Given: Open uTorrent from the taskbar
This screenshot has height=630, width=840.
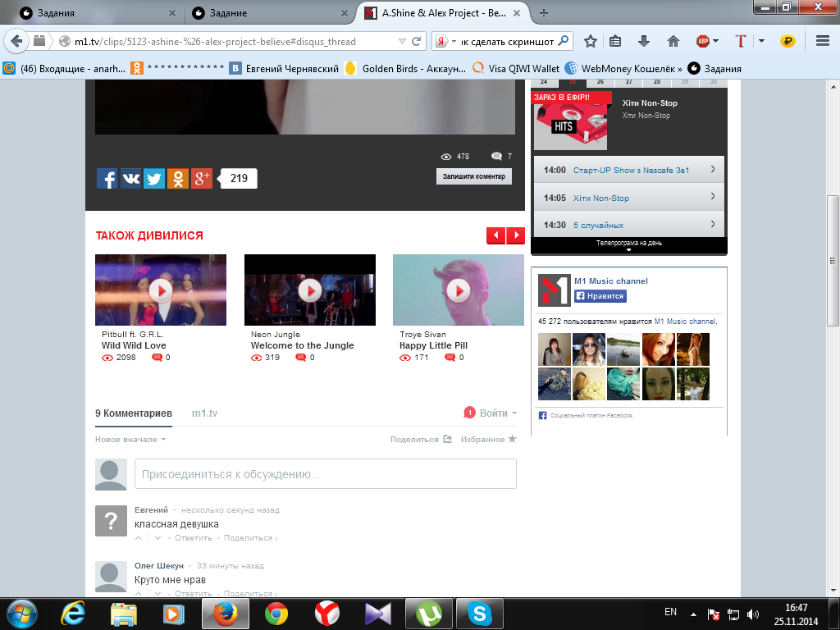Looking at the screenshot, I should pyautogui.click(x=428, y=614).
